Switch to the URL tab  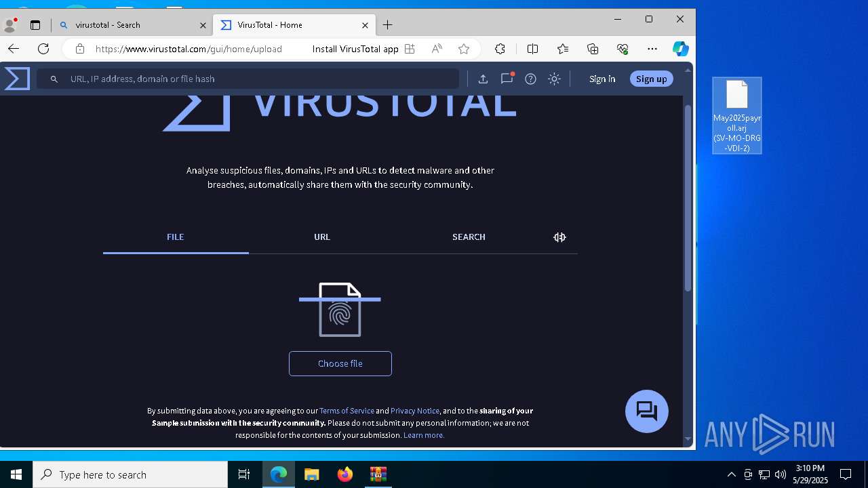click(322, 237)
